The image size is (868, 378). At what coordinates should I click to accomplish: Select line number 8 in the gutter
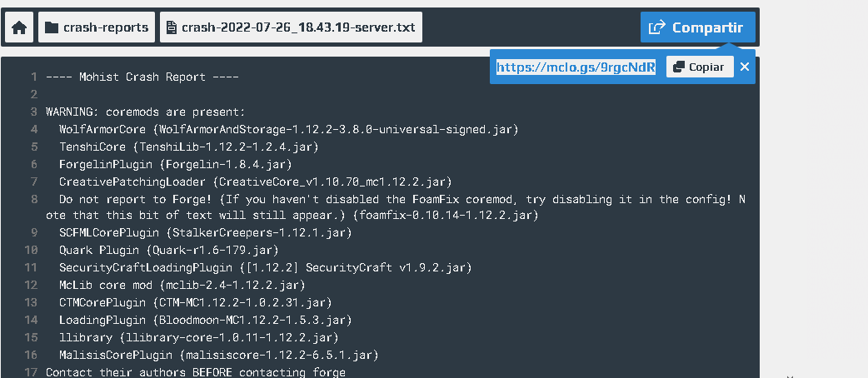pyautogui.click(x=34, y=199)
